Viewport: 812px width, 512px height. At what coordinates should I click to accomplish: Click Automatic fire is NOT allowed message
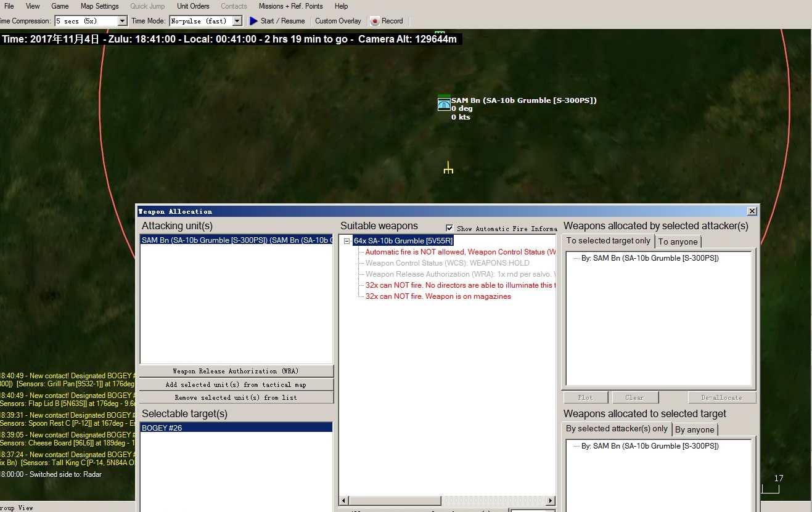click(x=461, y=252)
